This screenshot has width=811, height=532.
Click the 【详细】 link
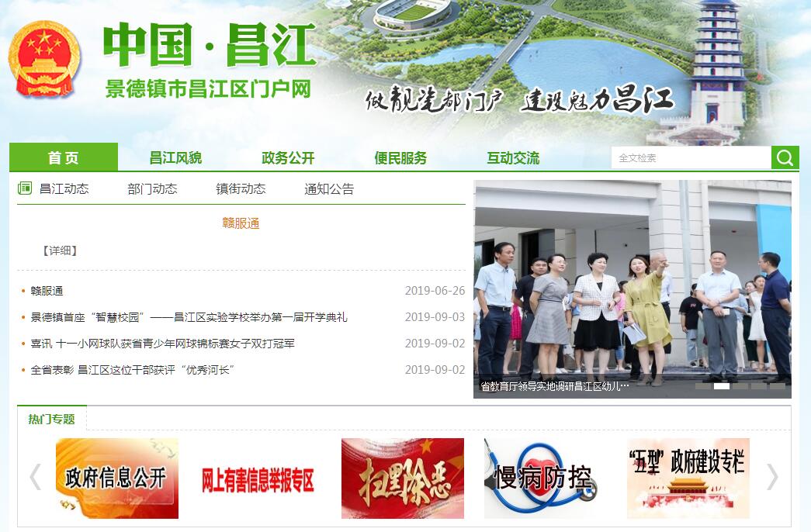coord(60,250)
